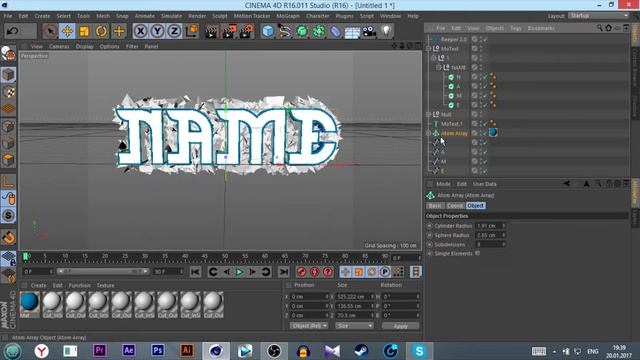Select MoText.1 object in Object Manager
This screenshot has width=640, height=360.
452,123
